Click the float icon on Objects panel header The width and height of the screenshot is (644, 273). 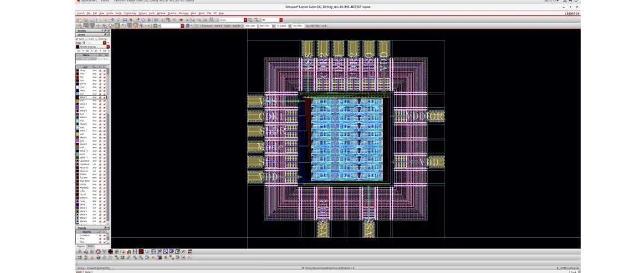pos(105,228)
